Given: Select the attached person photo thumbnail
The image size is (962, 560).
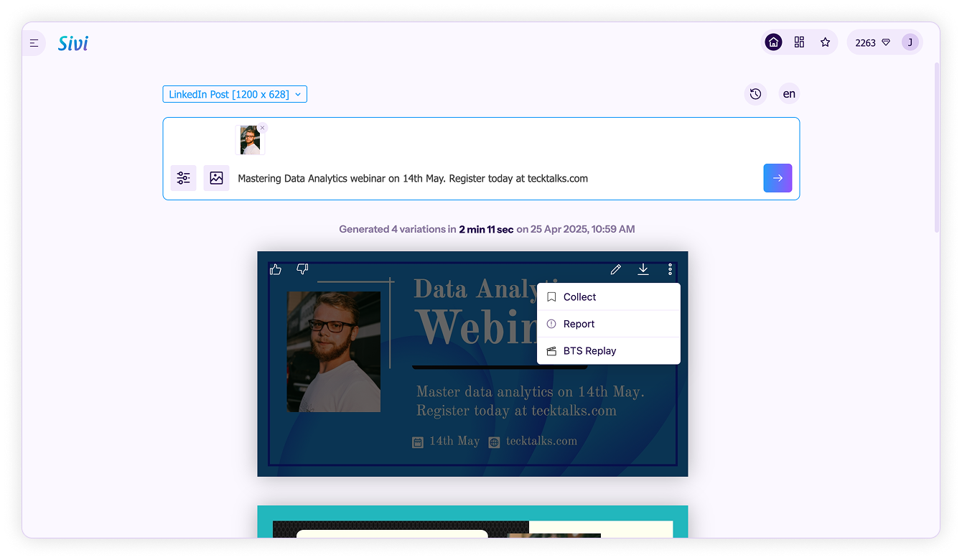Looking at the screenshot, I should (250, 140).
